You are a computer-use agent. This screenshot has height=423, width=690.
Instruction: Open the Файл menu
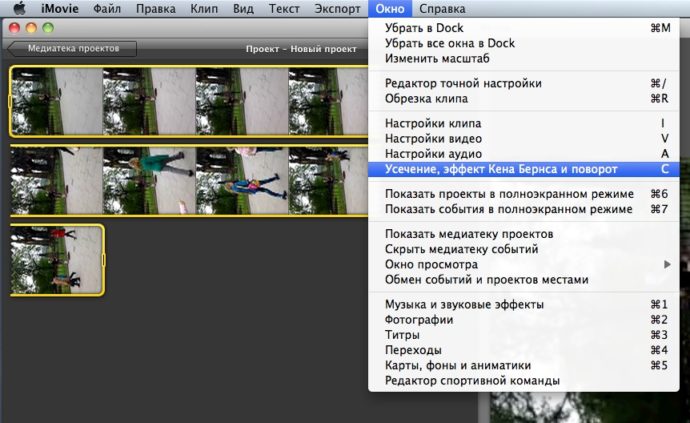tap(107, 8)
